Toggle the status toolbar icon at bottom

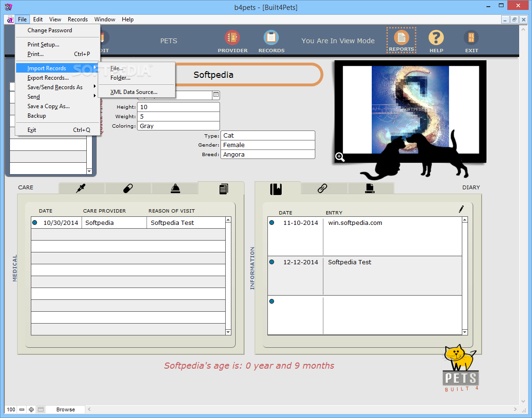(x=41, y=409)
